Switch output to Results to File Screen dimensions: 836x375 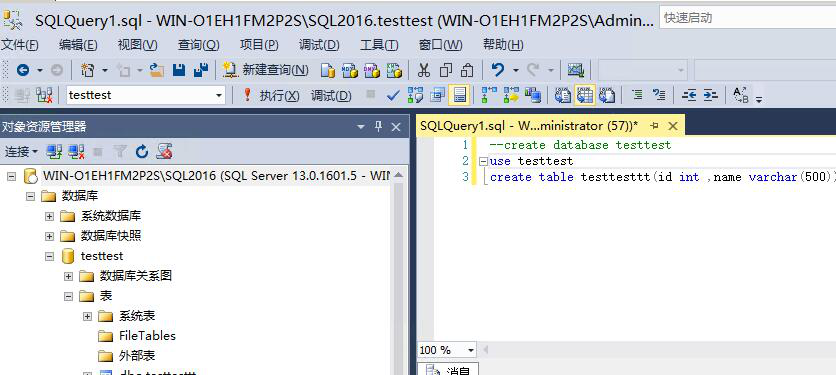tap(607, 95)
